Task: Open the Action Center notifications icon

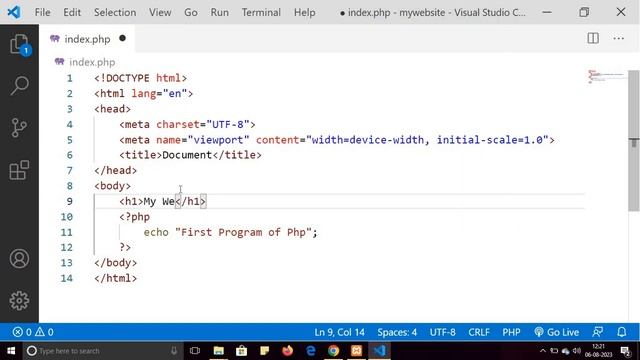Action: [625, 351]
